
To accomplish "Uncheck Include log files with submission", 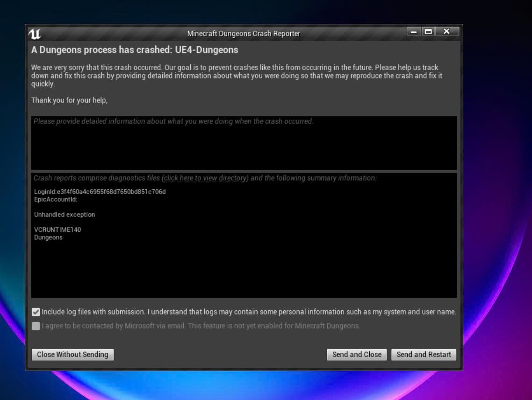I will coord(36,312).
